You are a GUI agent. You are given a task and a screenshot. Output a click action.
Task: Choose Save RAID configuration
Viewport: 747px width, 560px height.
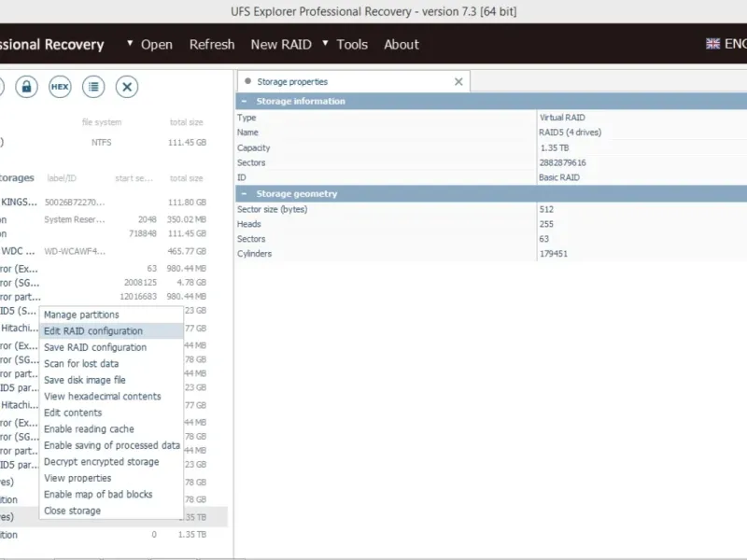click(111, 347)
